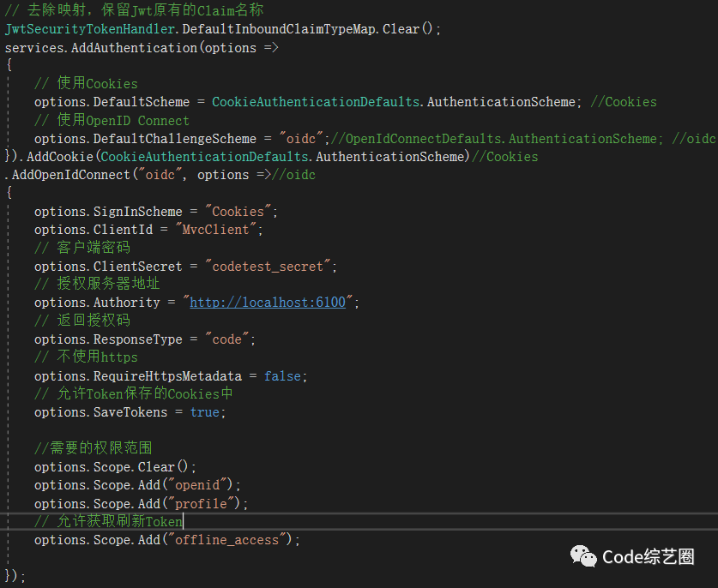Click options.DefaultChallengeScheme text

145,139
